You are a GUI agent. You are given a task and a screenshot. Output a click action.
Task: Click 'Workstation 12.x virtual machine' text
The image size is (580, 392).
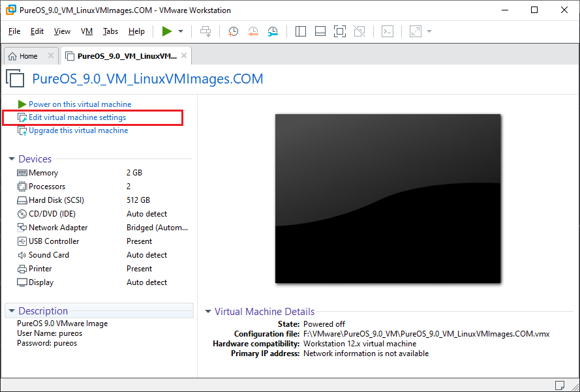click(x=360, y=344)
